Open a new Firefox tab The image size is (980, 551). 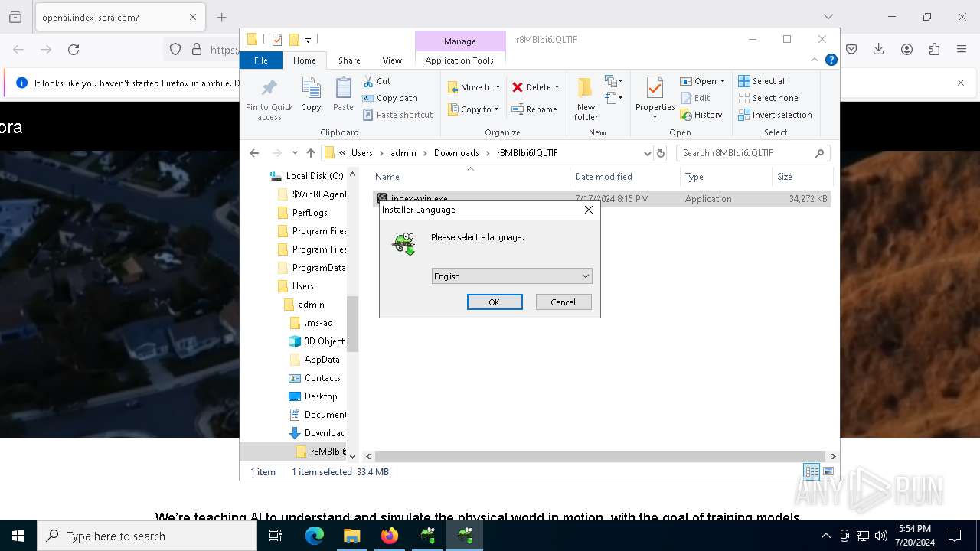(x=221, y=17)
